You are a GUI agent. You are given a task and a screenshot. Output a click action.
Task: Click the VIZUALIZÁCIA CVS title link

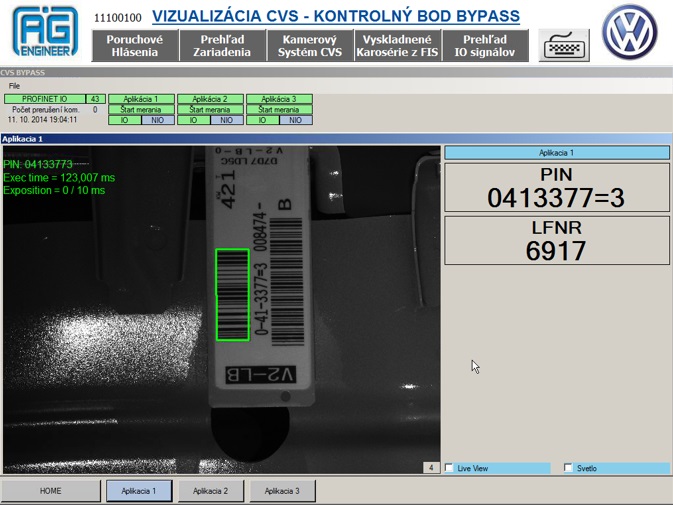[x=336, y=16]
